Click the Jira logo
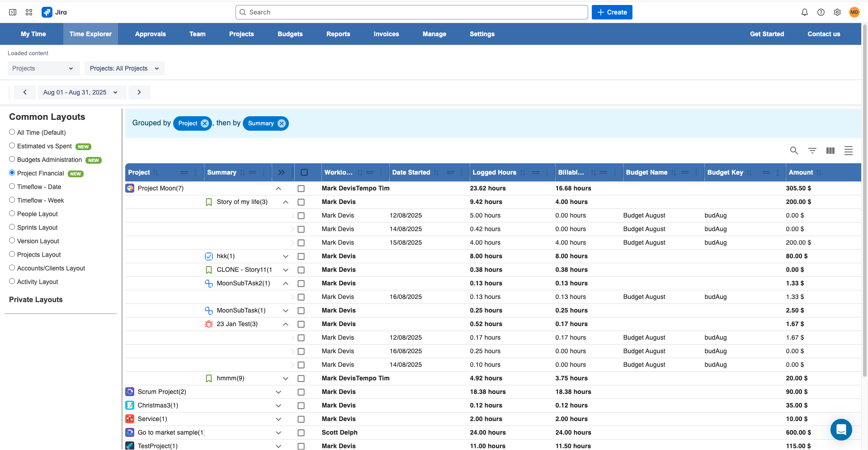This screenshot has height=450, width=868. (x=54, y=12)
